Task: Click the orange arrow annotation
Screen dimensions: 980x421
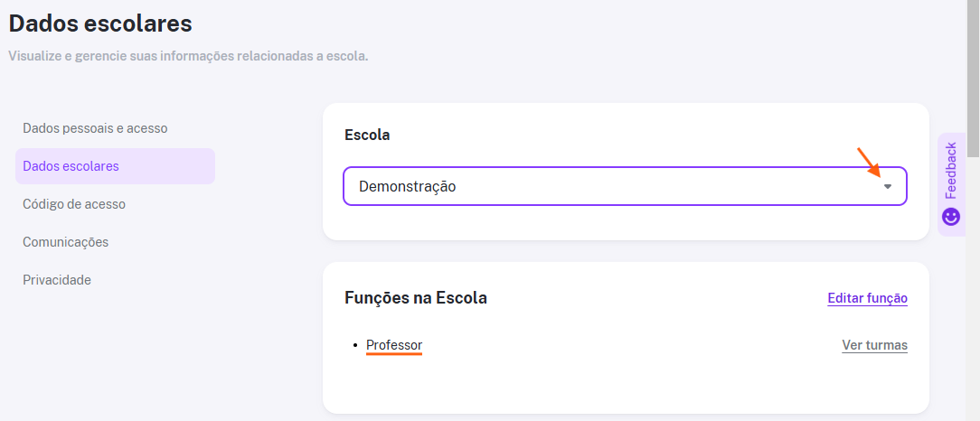Action: (869, 162)
